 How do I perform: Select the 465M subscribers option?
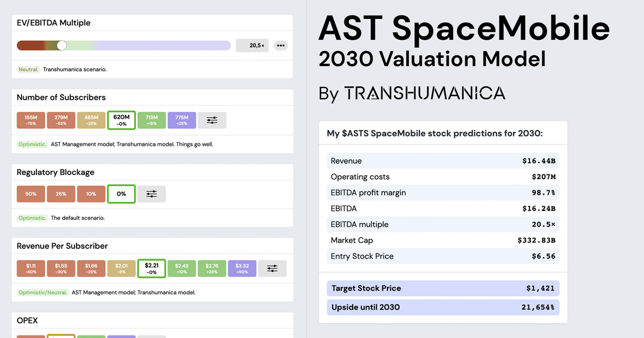coord(91,120)
